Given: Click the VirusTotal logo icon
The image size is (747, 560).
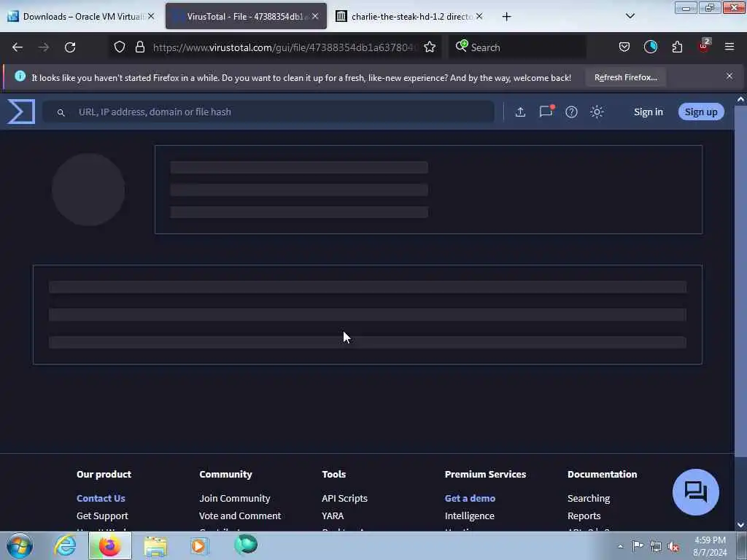Looking at the screenshot, I should 21,112.
